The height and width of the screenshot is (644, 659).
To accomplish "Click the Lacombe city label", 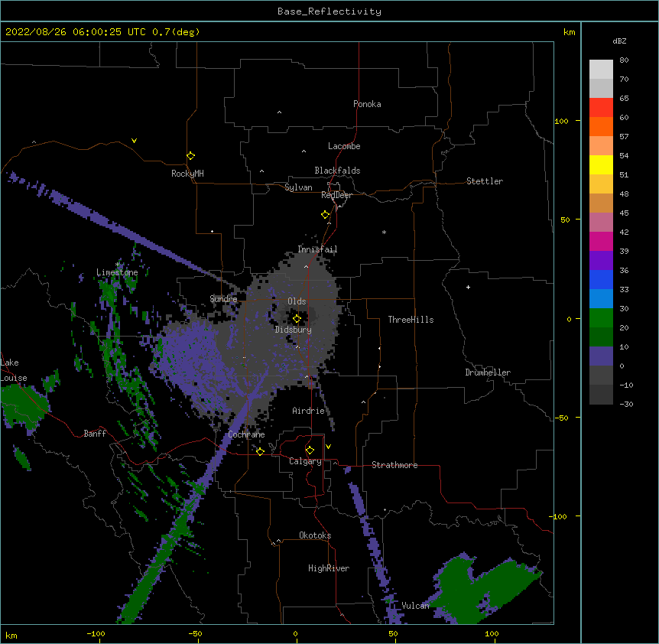I will click(344, 146).
